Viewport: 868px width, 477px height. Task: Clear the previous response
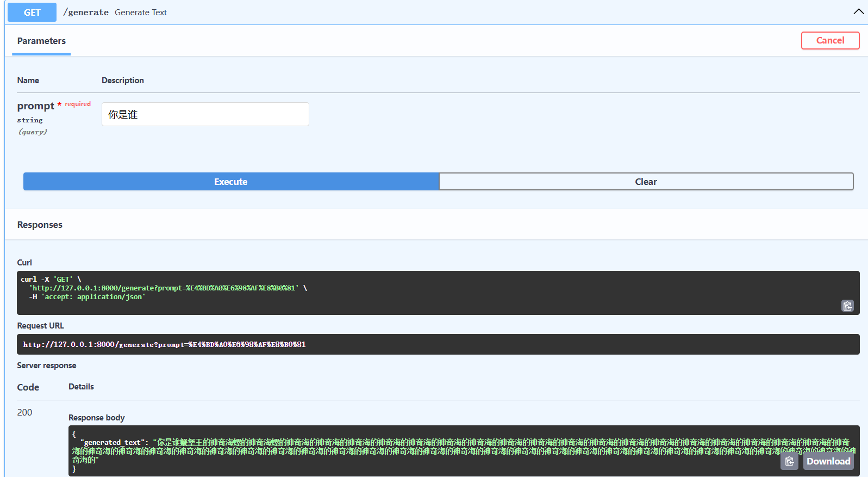coord(646,182)
